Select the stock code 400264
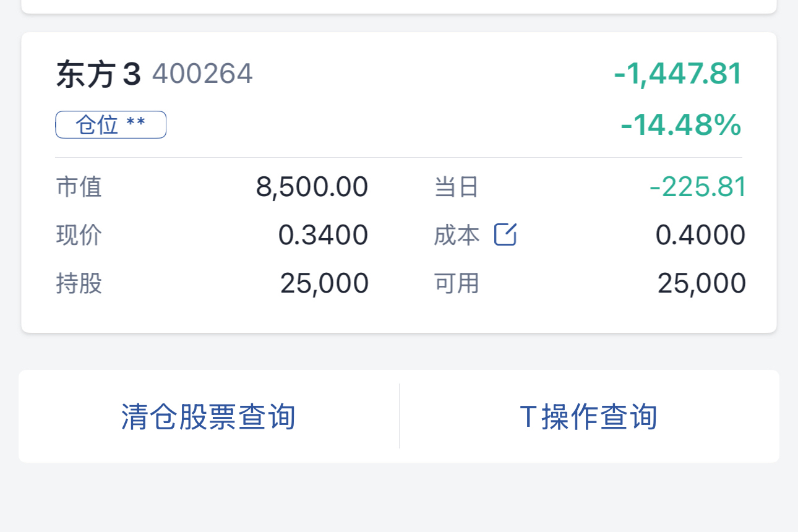This screenshot has width=798, height=532. (x=203, y=74)
